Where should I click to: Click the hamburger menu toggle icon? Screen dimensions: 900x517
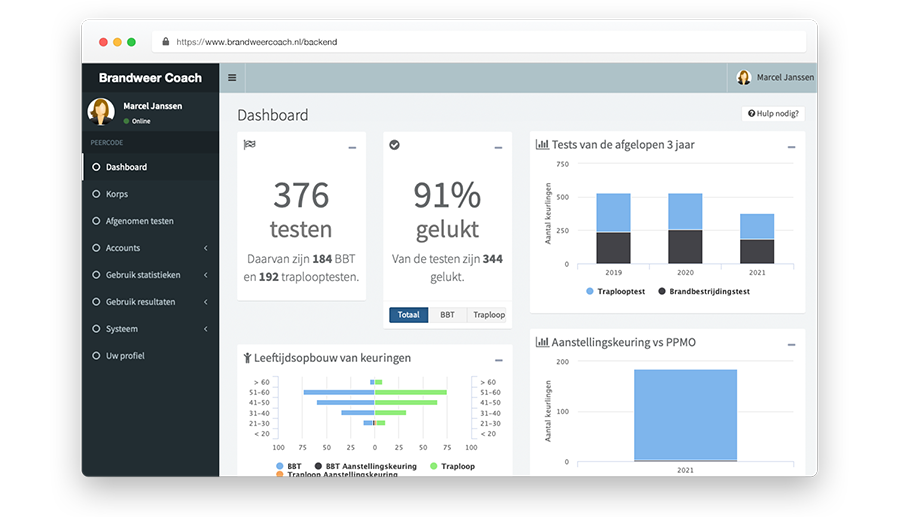232,78
